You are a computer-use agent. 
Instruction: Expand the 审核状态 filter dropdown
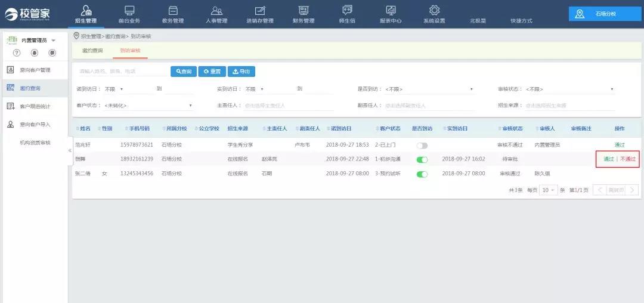pyautogui.click(x=569, y=89)
